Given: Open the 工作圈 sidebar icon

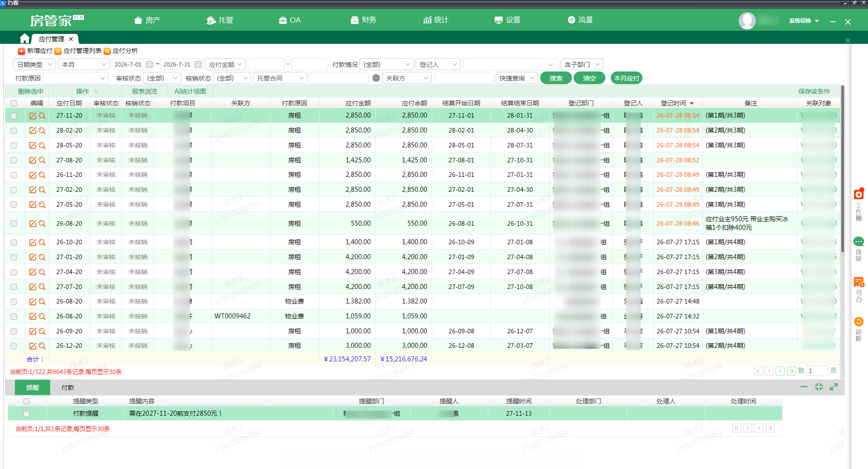Looking at the screenshot, I should pos(859,194).
